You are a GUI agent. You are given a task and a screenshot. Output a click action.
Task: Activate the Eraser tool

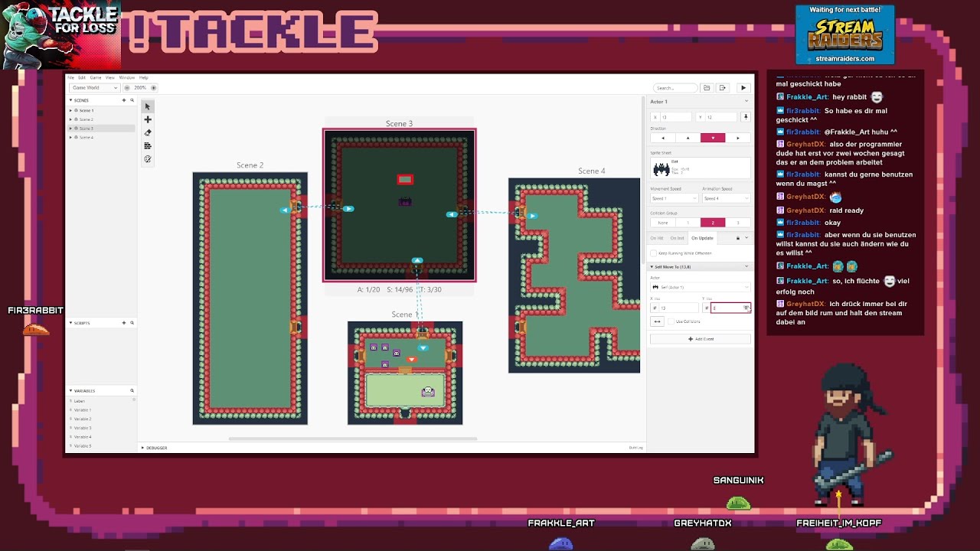pyautogui.click(x=148, y=132)
